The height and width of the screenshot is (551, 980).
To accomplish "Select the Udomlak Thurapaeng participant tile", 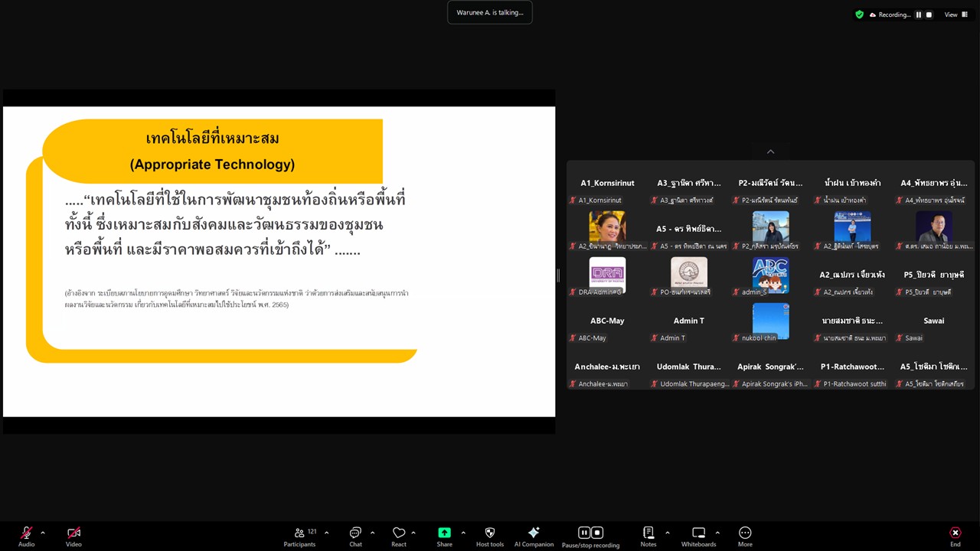I will pos(689,367).
